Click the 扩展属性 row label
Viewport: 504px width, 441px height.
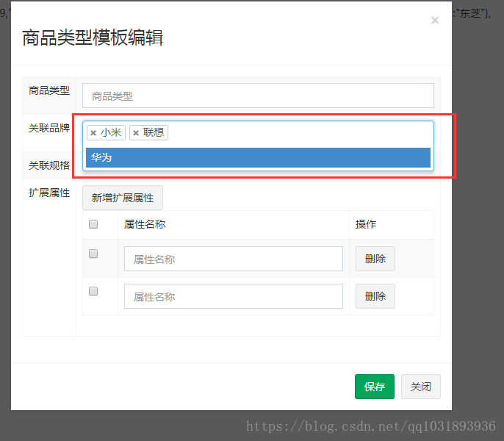click(49, 193)
